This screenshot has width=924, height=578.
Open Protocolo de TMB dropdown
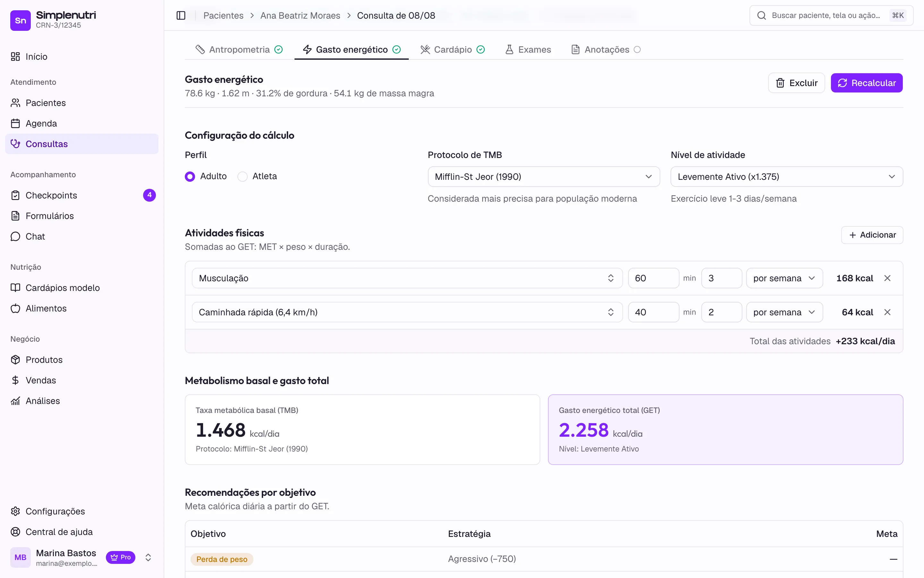tap(544, 177)
